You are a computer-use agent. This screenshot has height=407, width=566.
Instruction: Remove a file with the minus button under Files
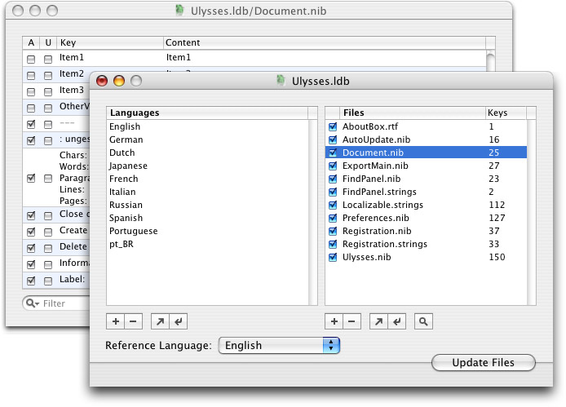352,321
